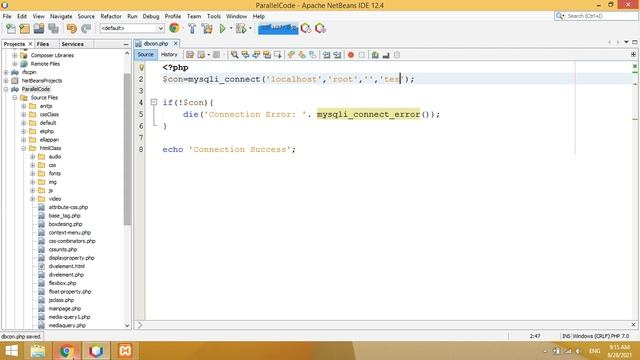Open File Explorer from Windows taskbar
This screenshot has height=360, width=640.
pyautogui.click(x=38, y=351)
